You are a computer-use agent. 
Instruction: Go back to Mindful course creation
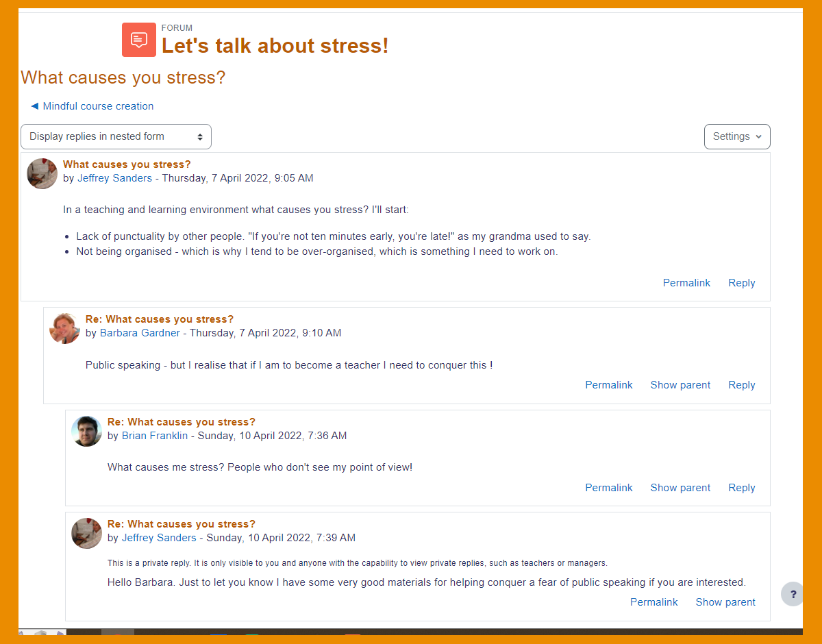(x=92, y=106)
